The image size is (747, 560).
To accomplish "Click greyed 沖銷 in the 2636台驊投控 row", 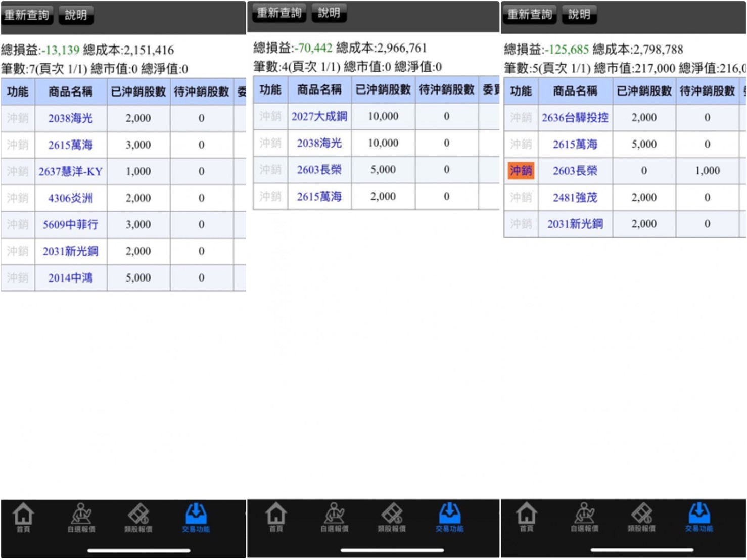I will tap(521, 118).
